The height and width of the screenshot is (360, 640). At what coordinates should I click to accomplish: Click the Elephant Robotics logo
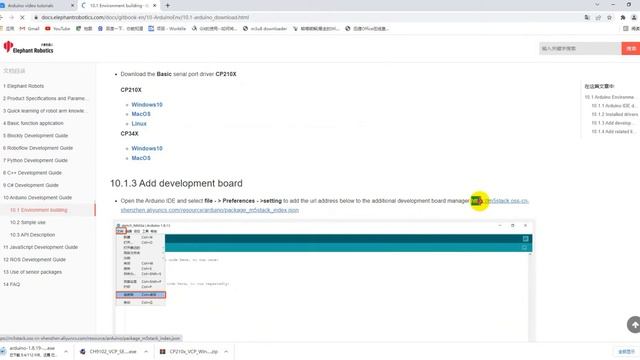click(x=28, y=47)
